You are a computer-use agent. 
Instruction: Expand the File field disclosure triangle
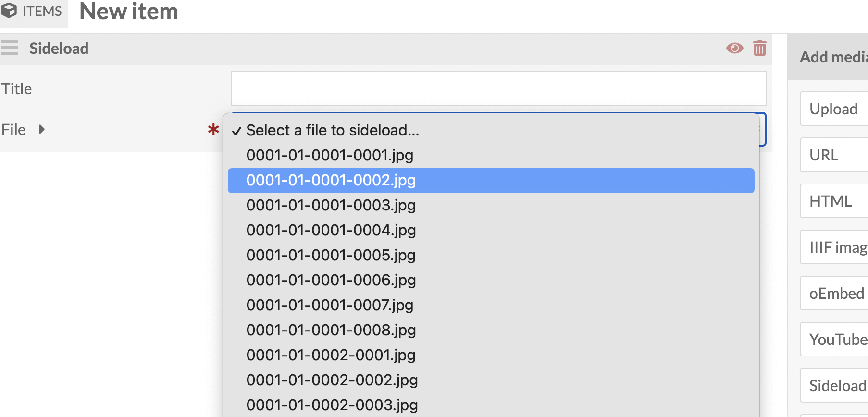click(x=42, y=129)
